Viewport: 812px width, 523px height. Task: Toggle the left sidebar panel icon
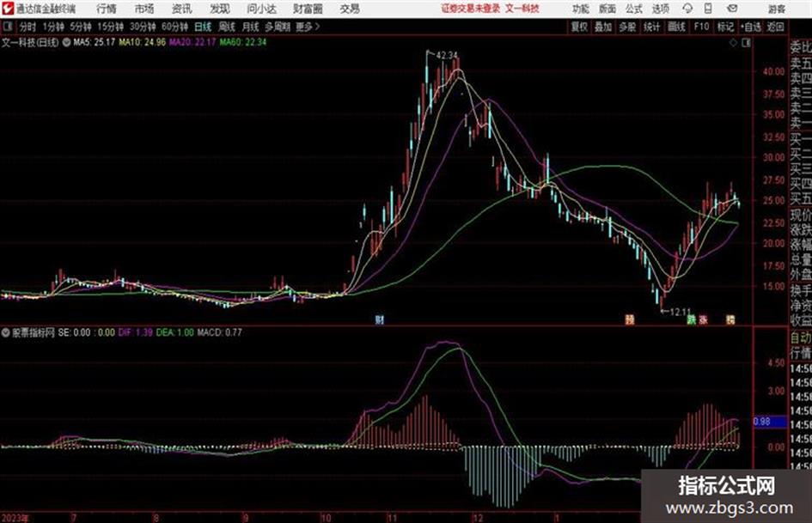7,27
